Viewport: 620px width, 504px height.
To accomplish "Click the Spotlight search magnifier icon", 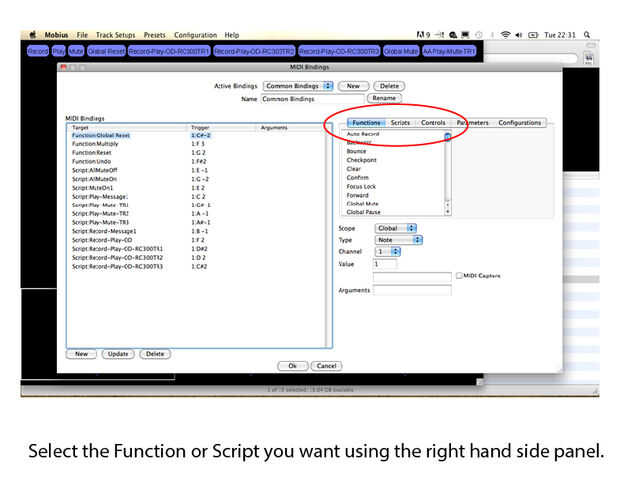I will 587,35.
